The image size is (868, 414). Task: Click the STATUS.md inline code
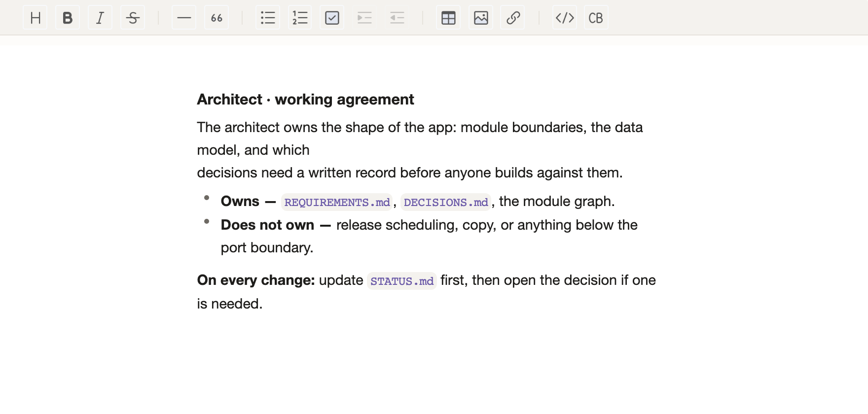point(402,281)
